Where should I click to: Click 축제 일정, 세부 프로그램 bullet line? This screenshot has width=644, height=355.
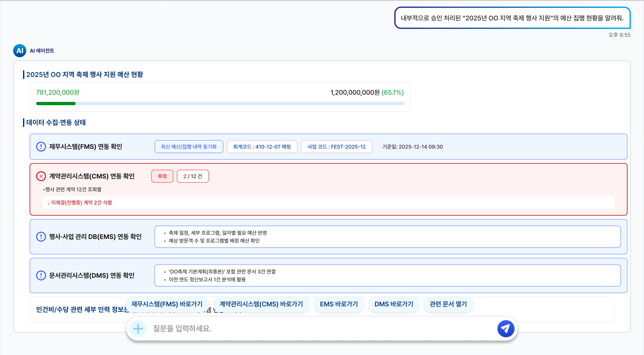(x=218, y=233)
